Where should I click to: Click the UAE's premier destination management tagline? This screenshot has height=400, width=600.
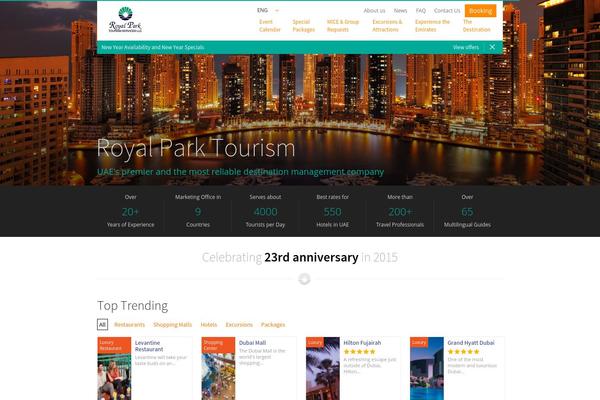tap(240, 172)
